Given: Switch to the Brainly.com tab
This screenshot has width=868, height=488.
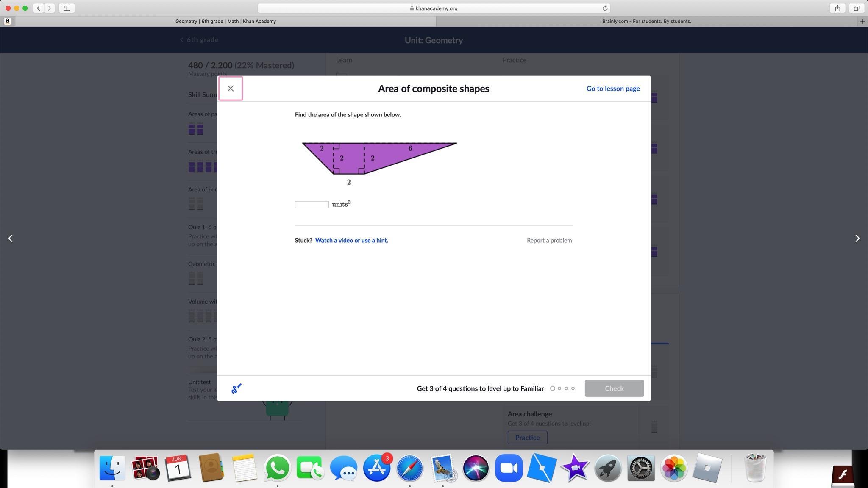Looking at the screenshot, I should coord(646,21).
